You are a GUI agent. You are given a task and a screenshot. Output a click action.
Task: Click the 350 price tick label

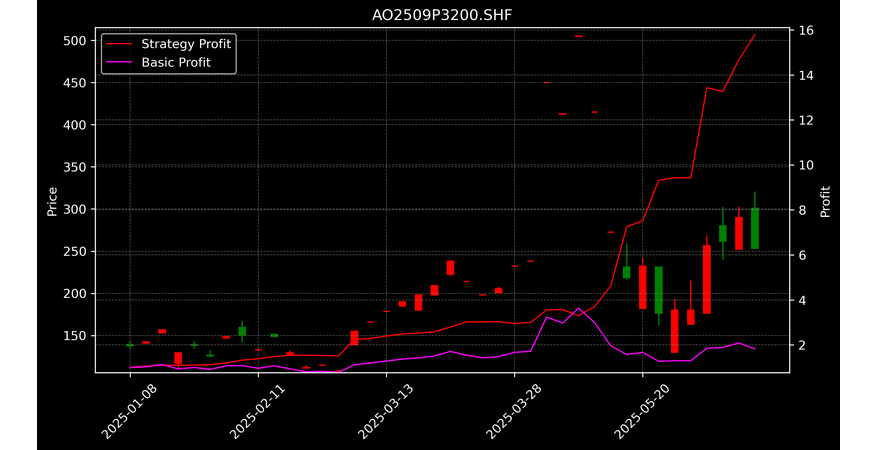point(74,167)
